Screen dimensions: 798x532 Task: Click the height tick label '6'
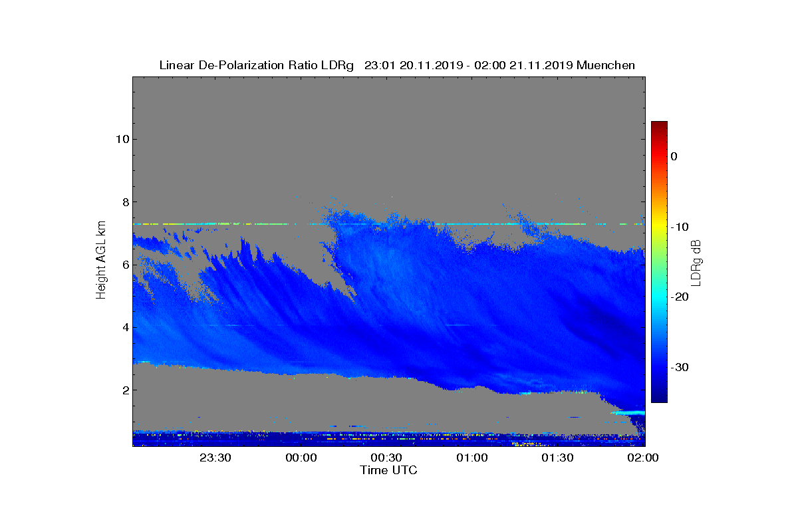pyautogui.click(x=124, y=265)
